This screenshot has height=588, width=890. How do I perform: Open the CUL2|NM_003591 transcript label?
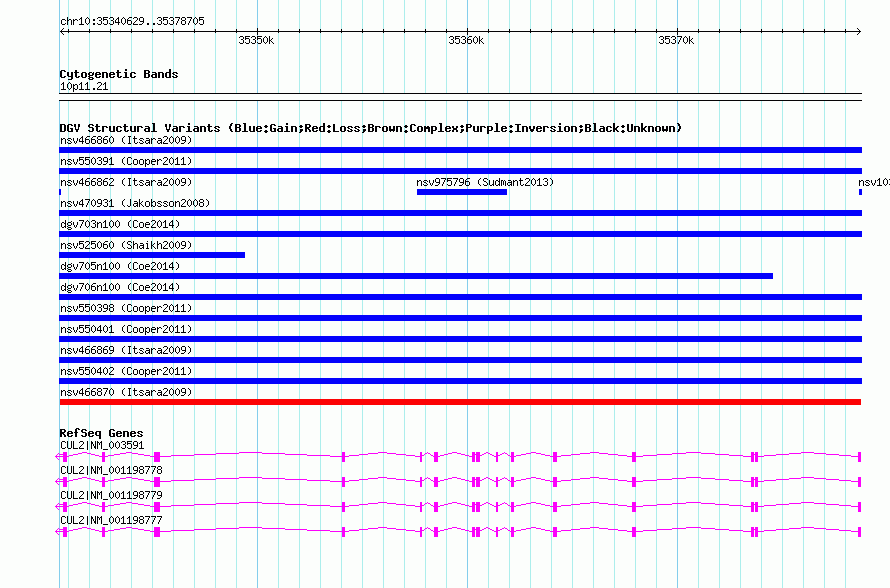pyautogui.click(x=102, y=446)
